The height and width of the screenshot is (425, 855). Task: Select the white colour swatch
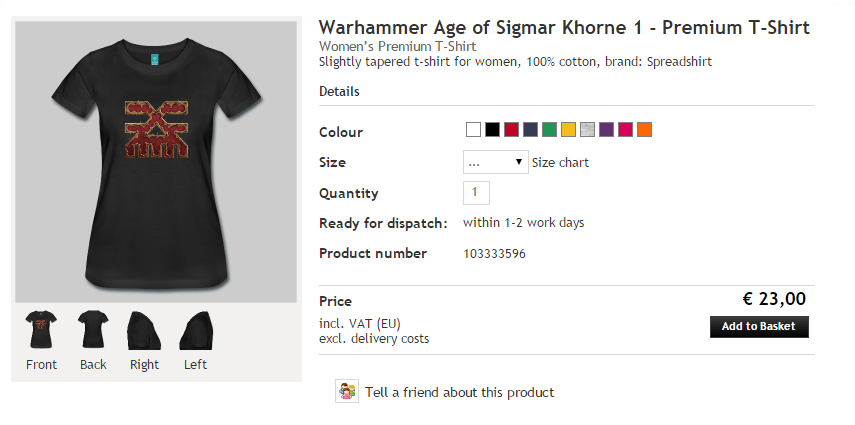click(473, 129)
